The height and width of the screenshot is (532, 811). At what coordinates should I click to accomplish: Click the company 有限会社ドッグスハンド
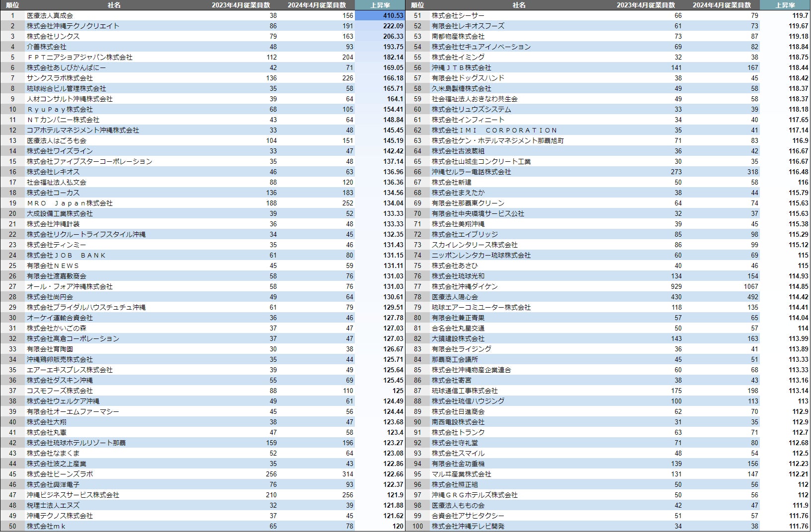click(468, 78)
